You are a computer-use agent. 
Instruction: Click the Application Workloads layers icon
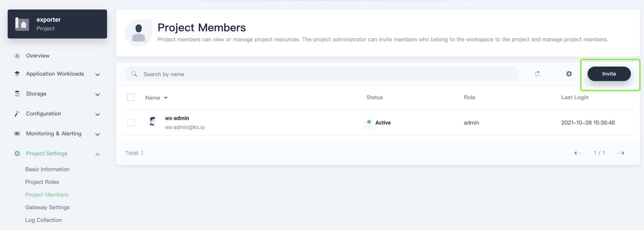17,73
